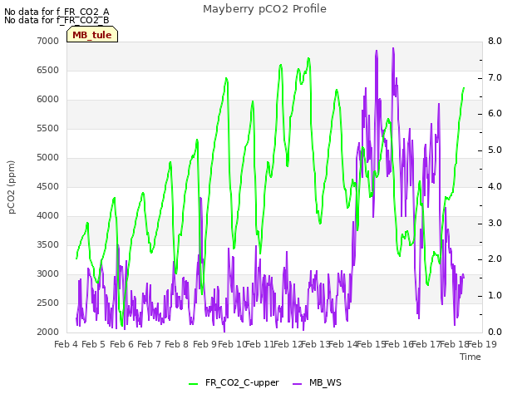Click the 'No data for f_FR_CO2_B' message

(x=57, y=20)
